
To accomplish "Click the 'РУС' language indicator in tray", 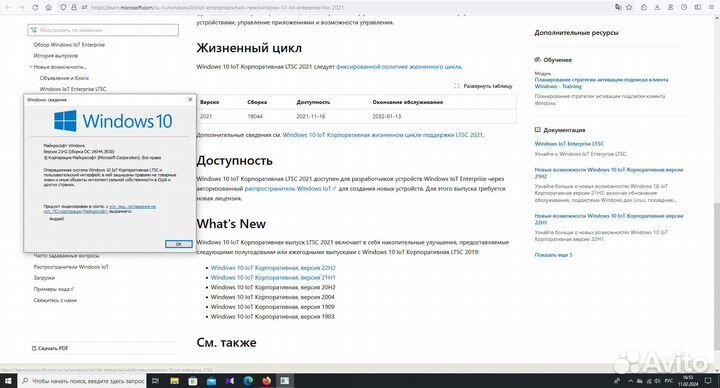I will [x=669, y=381].
